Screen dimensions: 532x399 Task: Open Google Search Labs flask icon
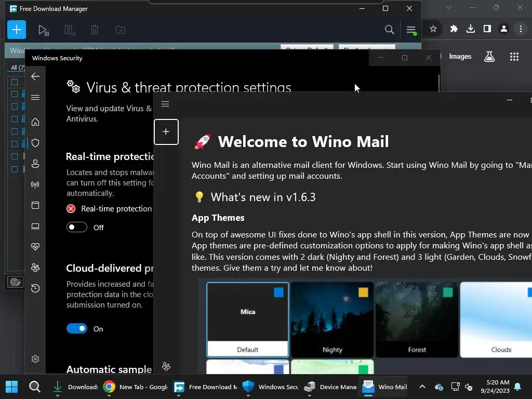point(489,57)
